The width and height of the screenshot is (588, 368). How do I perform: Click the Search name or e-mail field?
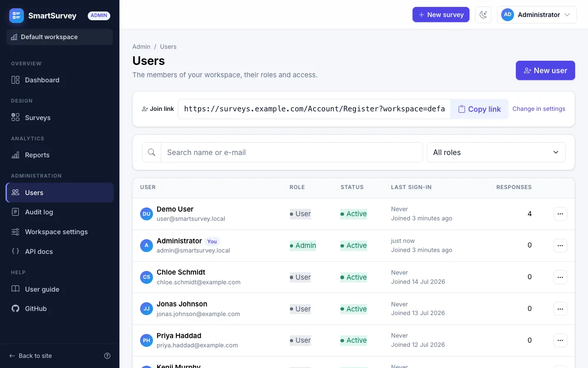click(x=292, y=152)
